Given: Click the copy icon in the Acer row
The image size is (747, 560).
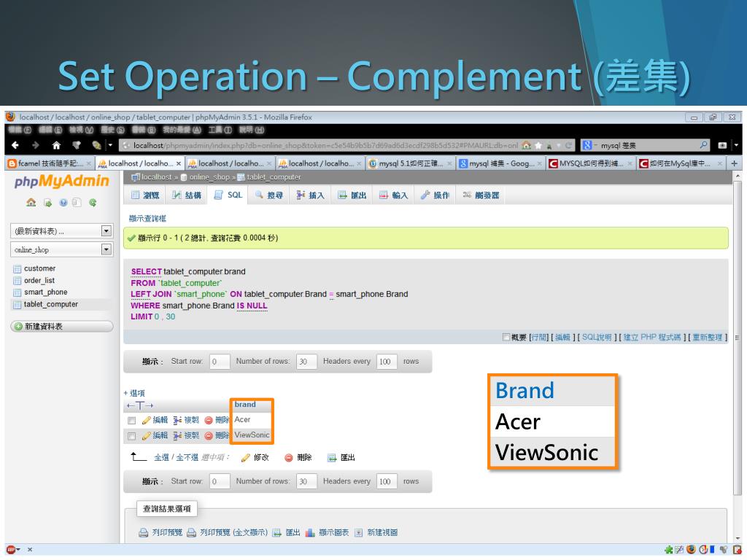Looking at the screenshot, I should click(177, 420).
